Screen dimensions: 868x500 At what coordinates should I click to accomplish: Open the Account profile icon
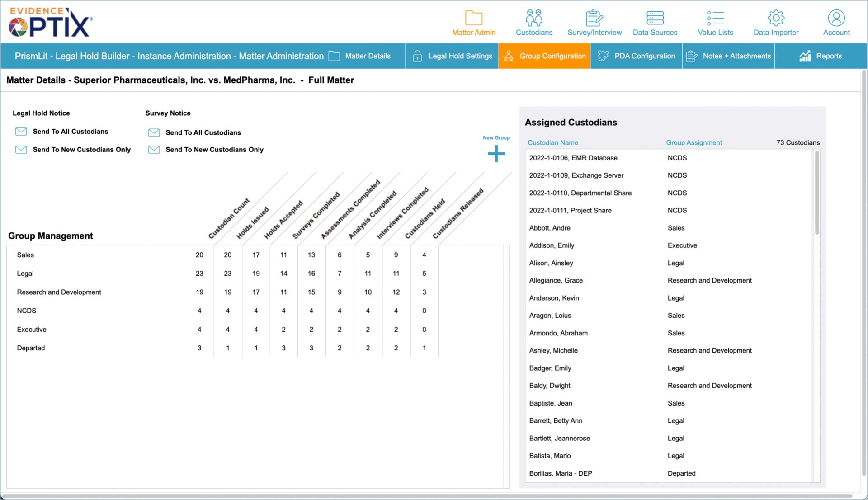pyautogui.click(x=836, y=19)
